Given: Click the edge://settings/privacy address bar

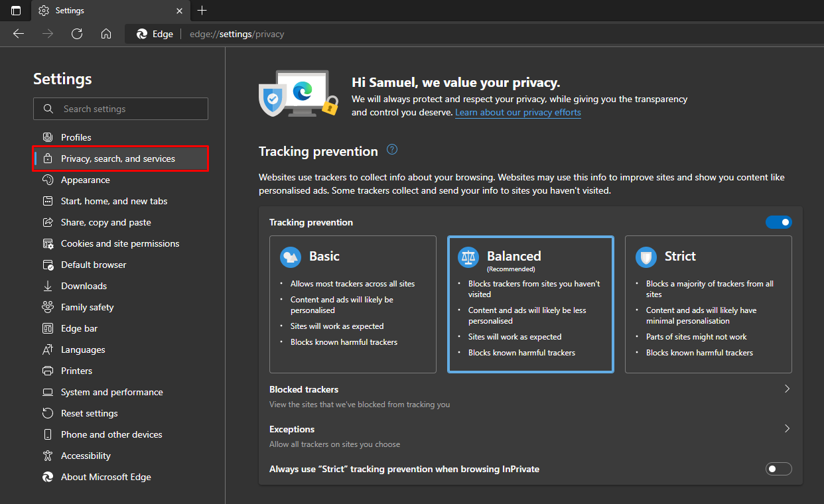Looking at the screenshot, I should [x=473, y=34].
